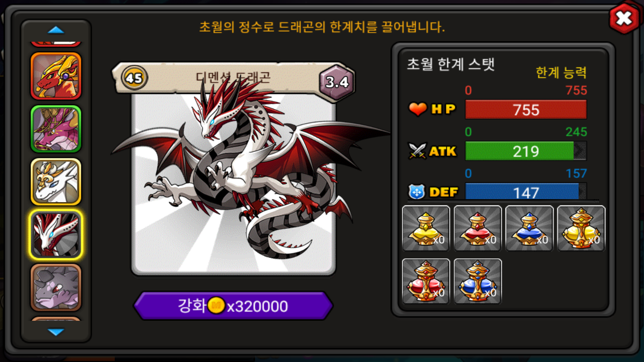
Task: Select the small red essence potion
Action: (478, 228)
